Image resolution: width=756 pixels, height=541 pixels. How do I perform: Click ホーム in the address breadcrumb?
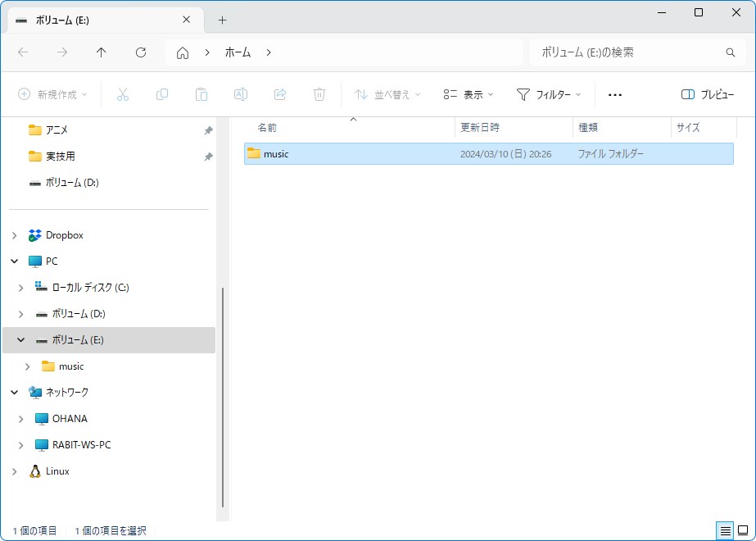click(238, 52)
